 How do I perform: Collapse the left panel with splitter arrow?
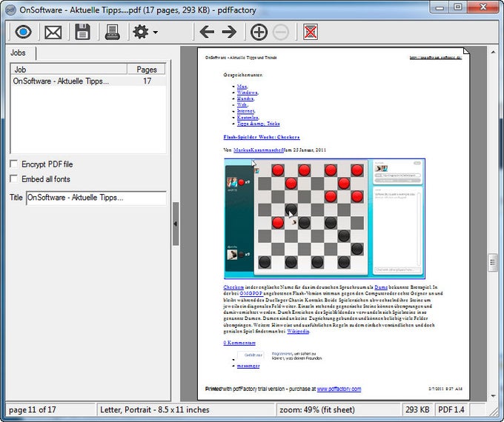[176, 224]
